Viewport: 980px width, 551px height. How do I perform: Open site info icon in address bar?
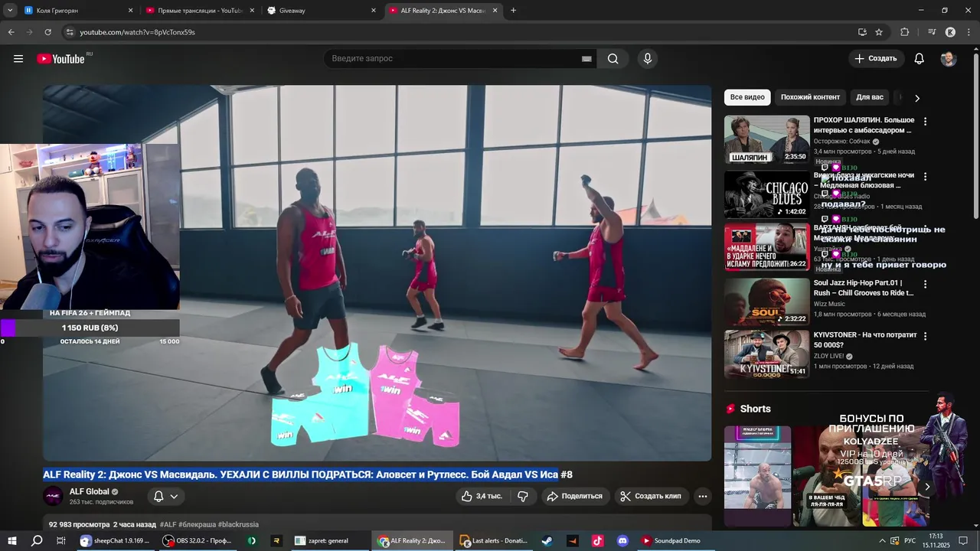[69, 32]
